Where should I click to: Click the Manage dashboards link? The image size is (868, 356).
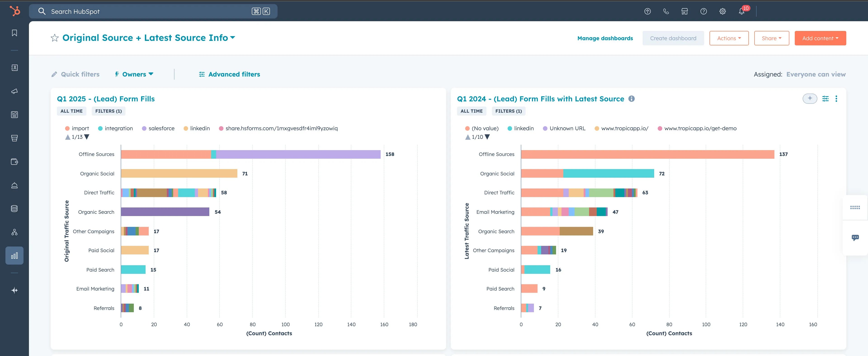[x=605, y=38]
